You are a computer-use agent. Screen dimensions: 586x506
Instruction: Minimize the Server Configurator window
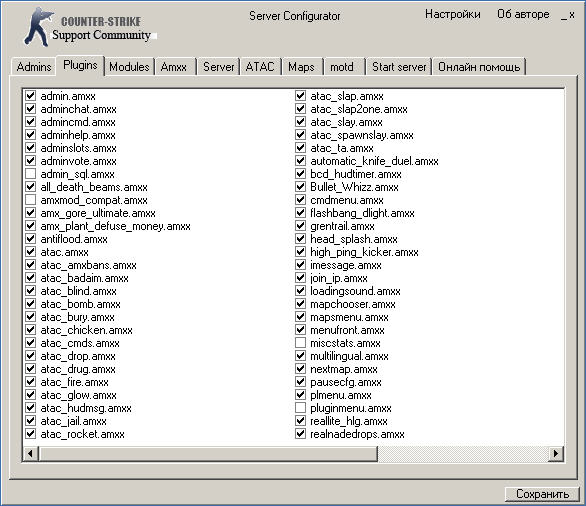pos(564,16)
